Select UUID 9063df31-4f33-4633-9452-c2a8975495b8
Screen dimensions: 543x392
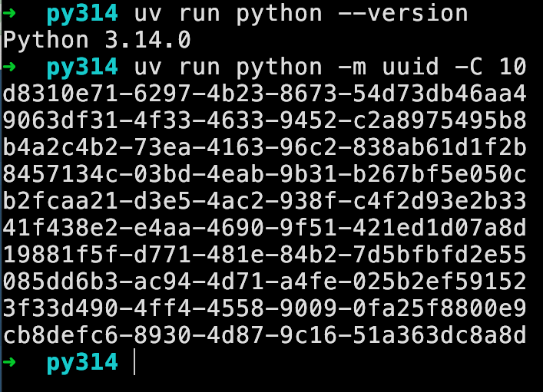click(264, 120)
